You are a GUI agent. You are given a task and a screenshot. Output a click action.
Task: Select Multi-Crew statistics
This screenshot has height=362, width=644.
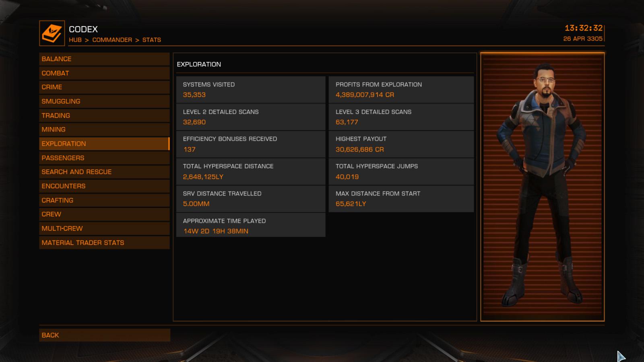[x=104, y=228]
